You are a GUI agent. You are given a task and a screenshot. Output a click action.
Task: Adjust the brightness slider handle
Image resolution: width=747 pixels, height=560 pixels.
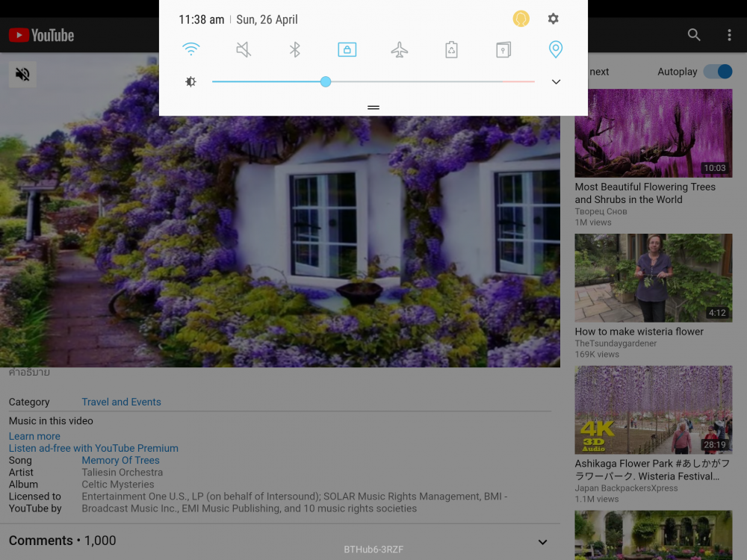(326, 82)
